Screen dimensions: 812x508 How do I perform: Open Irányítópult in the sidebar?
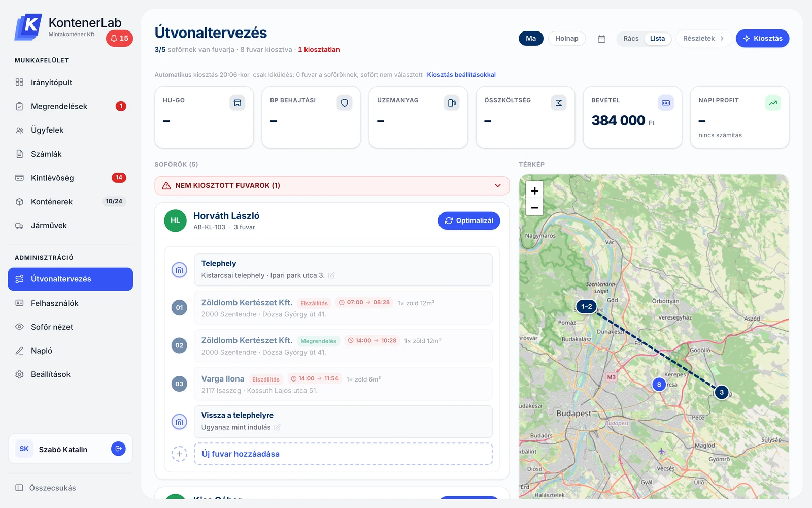click(71, 82)
